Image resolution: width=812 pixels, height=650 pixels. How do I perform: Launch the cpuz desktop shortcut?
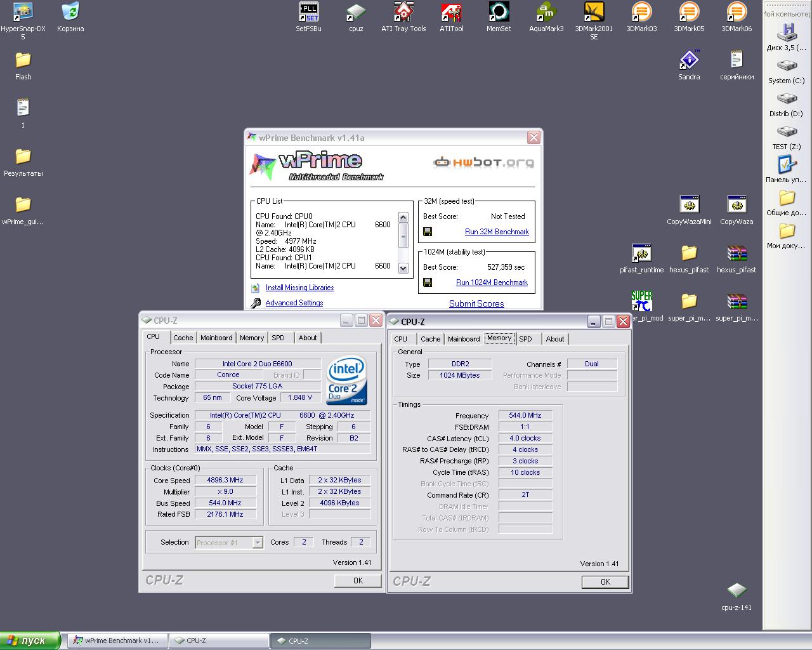click(356, 11)
